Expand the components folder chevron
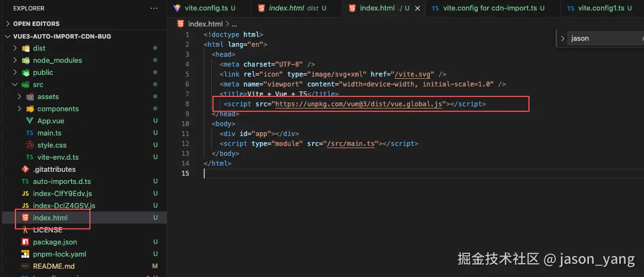Screen dimensions: 644x277 point(20,109)
